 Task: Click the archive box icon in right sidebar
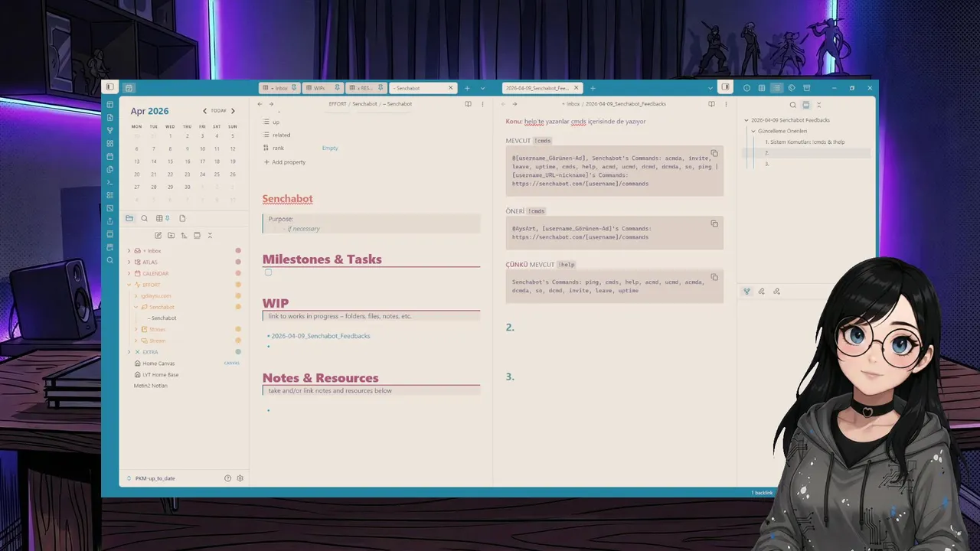point(806,88)
